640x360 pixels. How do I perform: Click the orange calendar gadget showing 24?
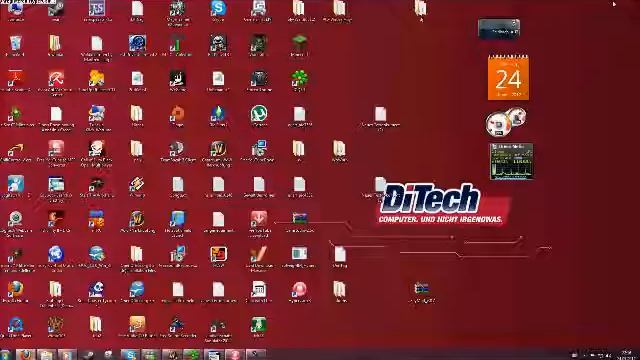pos(508,78)
